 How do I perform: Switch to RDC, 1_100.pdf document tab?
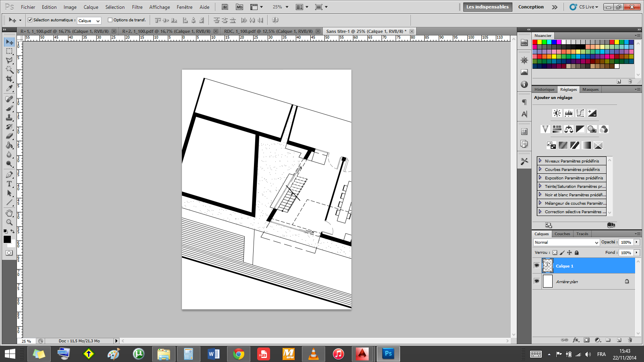(268, 31)
